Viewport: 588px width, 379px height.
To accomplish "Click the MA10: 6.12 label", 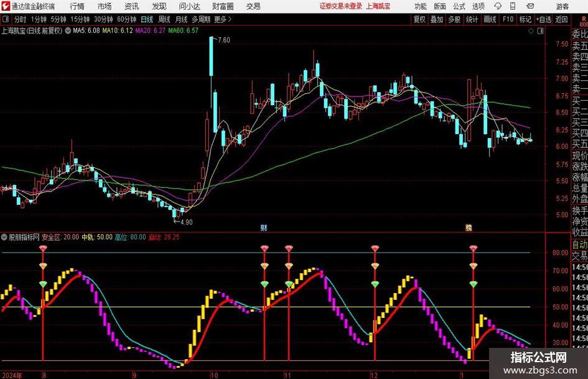I will coord(118,30).
